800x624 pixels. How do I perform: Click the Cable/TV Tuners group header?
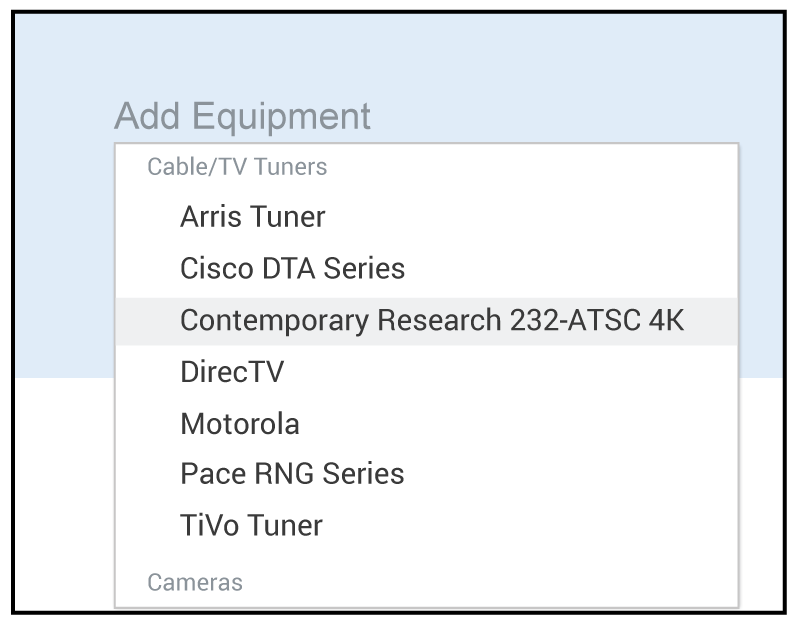tap(237, 167)
